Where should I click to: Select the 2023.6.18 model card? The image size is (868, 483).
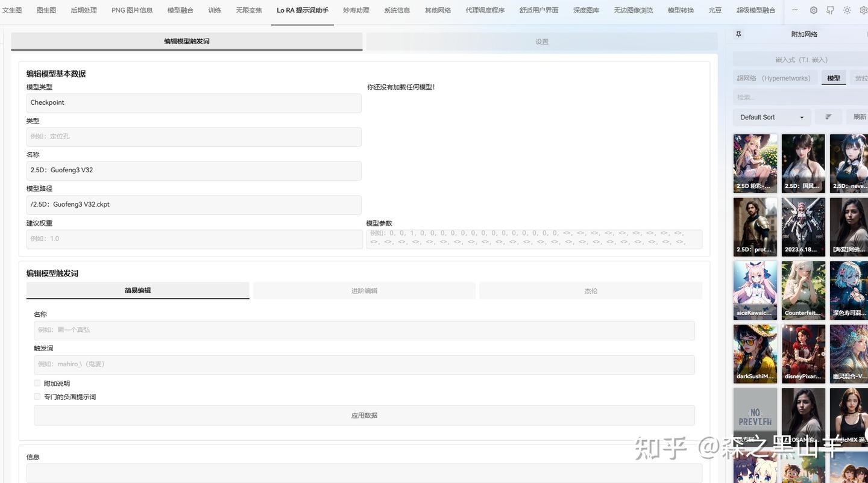coord(804,226)
